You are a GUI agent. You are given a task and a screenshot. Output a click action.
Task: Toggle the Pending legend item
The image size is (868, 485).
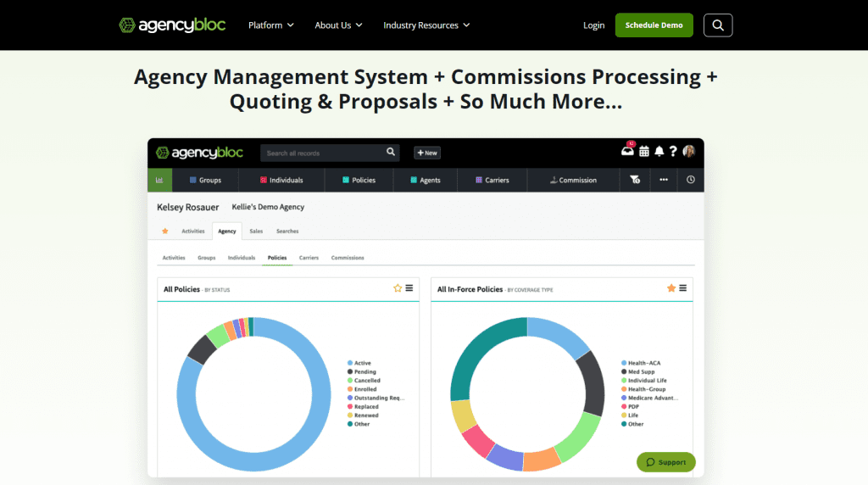[361, 371]
